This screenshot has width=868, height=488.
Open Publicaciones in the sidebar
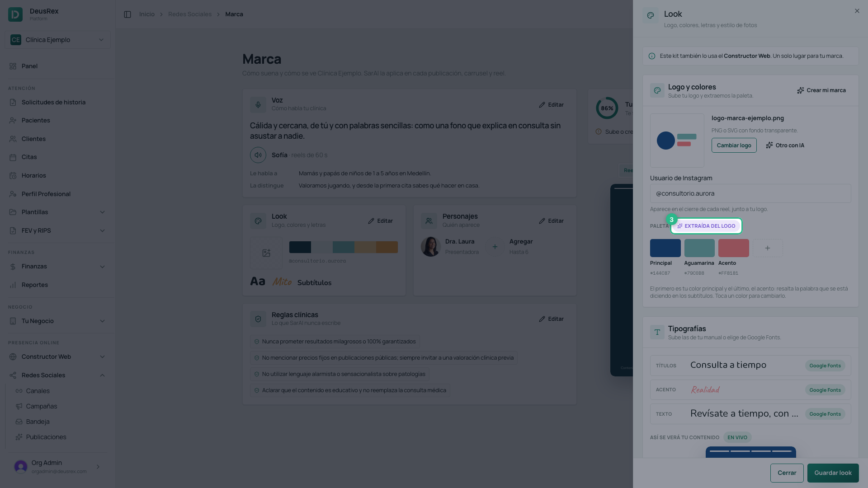tap(46, 437)
